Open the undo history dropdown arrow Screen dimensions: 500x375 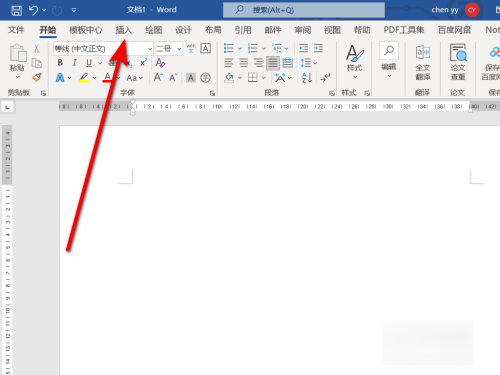point(44,10)
